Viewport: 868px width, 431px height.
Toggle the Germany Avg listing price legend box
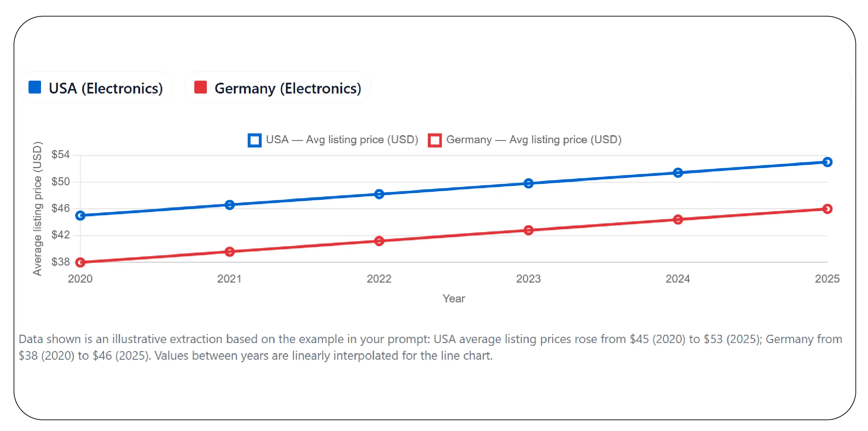pyautogui.click(x=435, y=140)
